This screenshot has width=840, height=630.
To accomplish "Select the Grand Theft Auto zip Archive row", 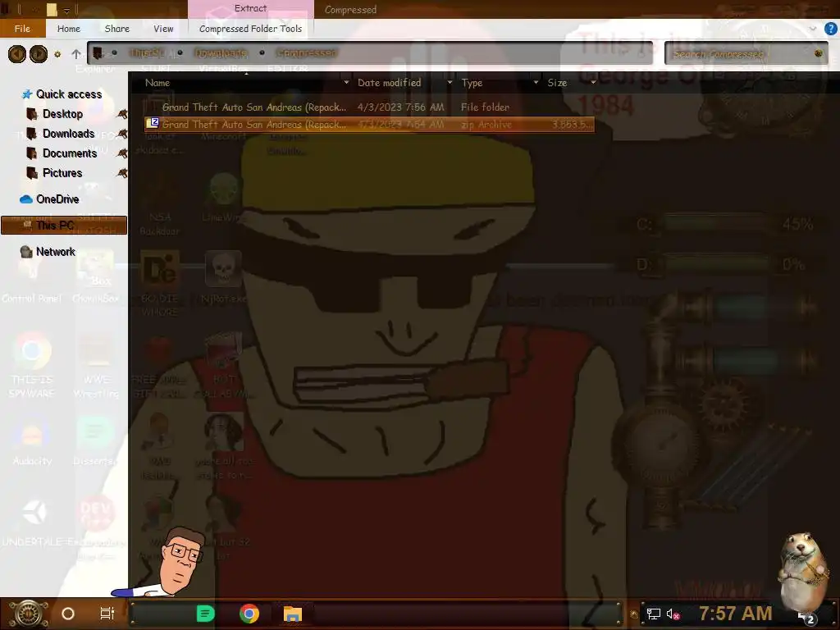I will click(369, 125).
